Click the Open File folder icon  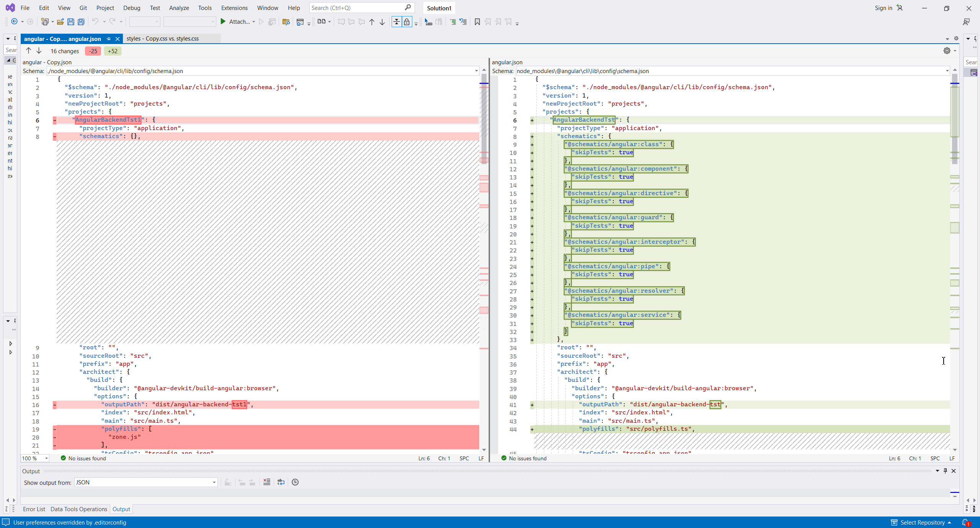[x=60, y=22]
